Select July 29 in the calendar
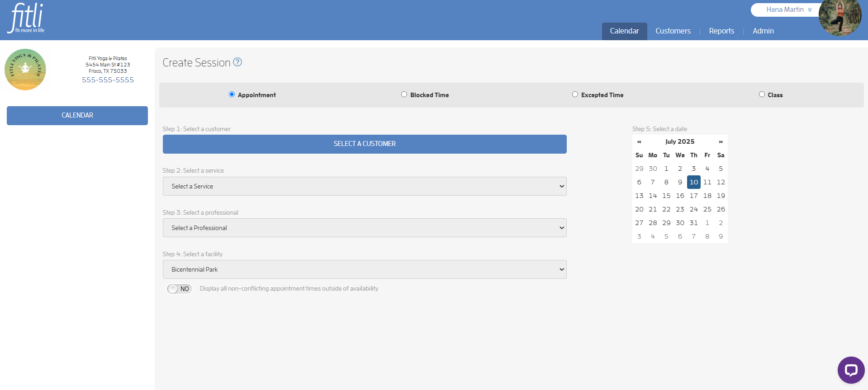The height and width of the screenshot is (390, 868). coord(666,223)
